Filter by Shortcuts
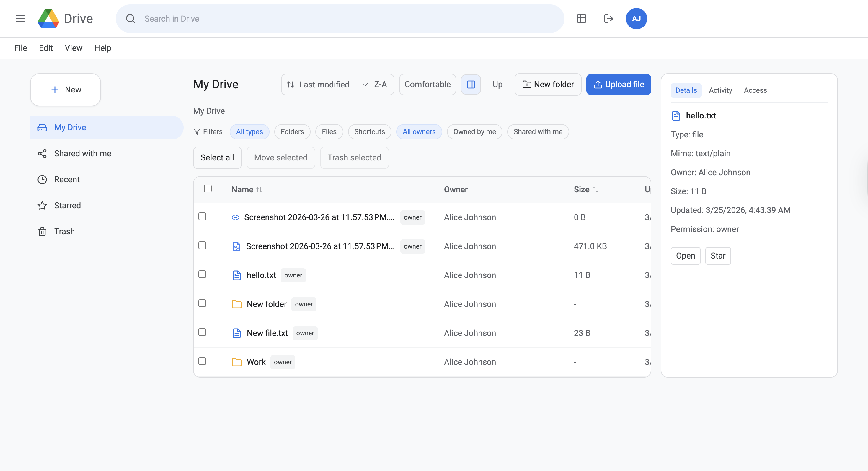868x471 pixels. (369, 132)
